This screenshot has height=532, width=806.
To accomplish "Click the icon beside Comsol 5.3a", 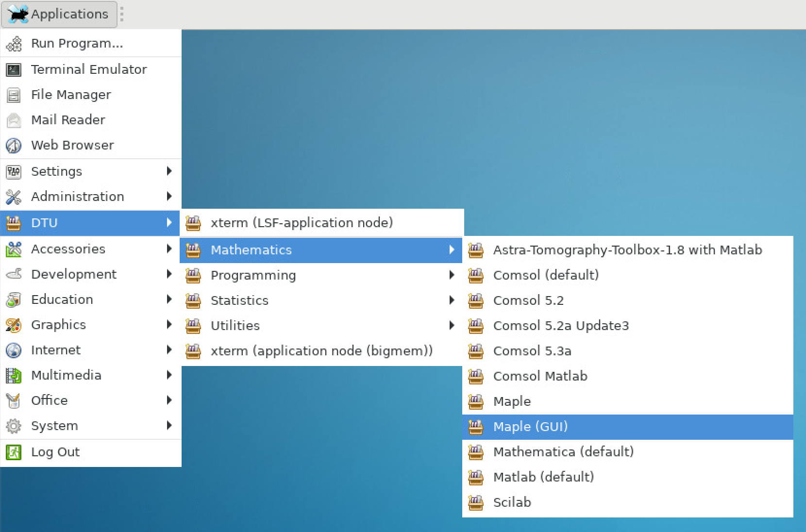I will pos(476,351).
